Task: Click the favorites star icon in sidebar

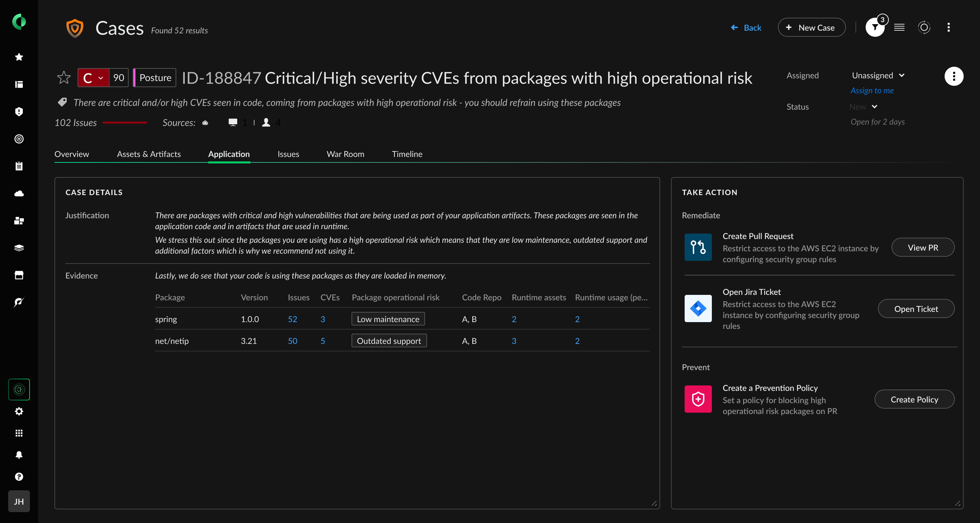Action: click(19, 57)
